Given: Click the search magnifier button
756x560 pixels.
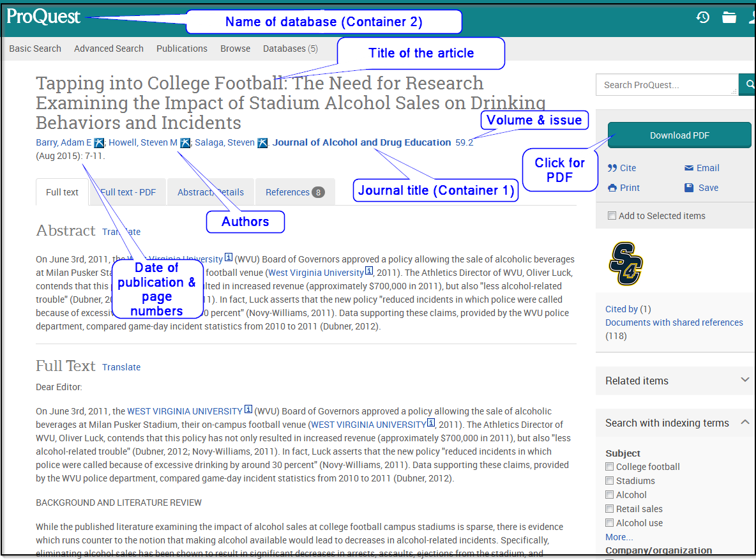Looking at the screenshot, I should pos(748,84).
